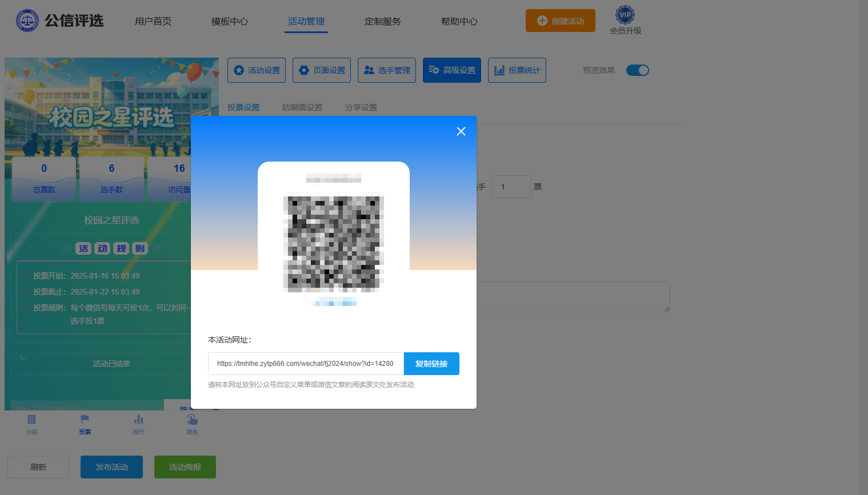Click the 本活动网址 label
Screen dimensions: 868x495
(230, 340)
